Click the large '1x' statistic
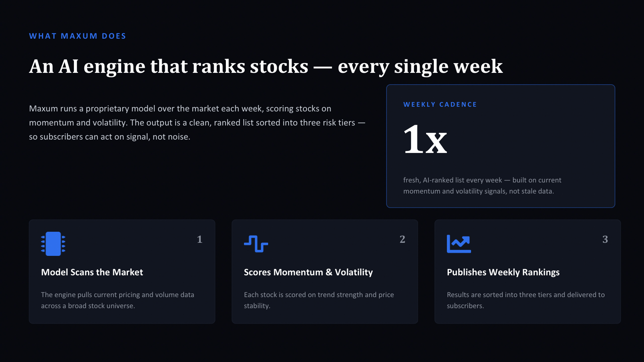 point(425,139)
